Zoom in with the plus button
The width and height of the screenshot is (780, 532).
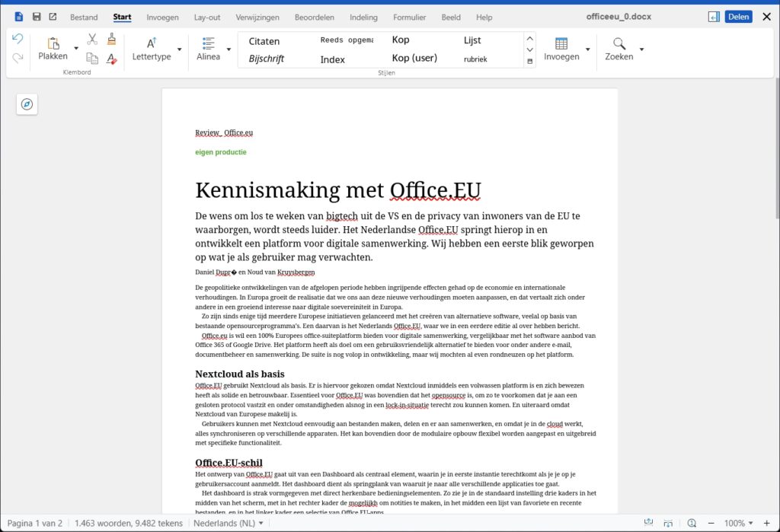pos(766,523)
